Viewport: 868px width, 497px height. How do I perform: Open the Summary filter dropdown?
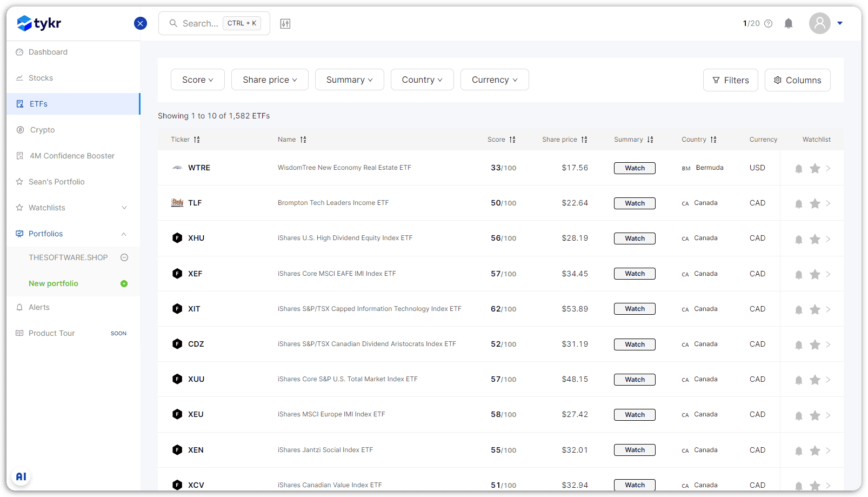tap(349, 79)
